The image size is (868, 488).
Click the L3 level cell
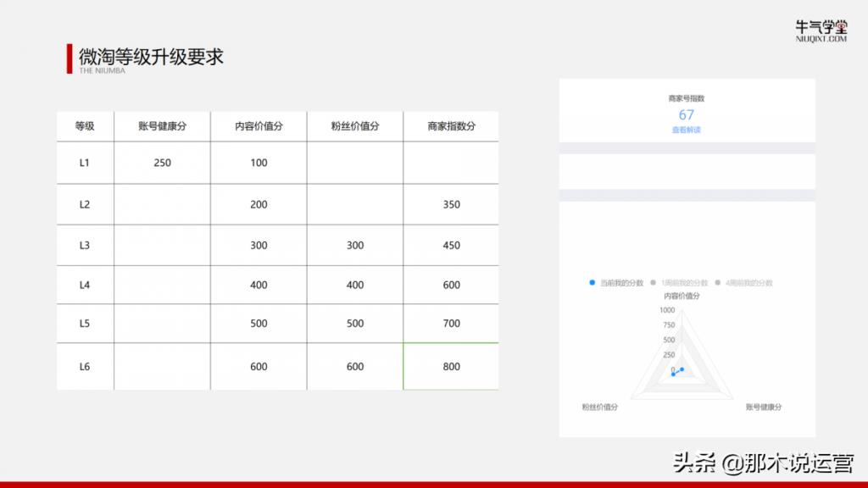85,245
